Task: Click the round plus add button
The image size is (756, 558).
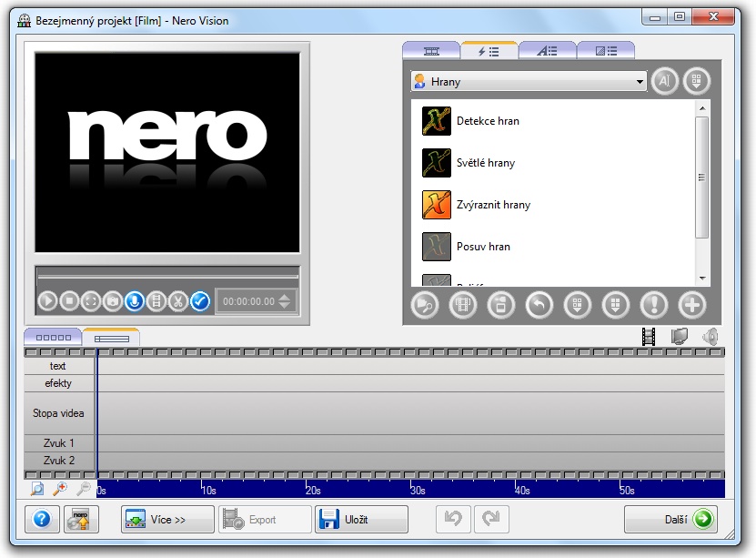Action: [692, 305]
